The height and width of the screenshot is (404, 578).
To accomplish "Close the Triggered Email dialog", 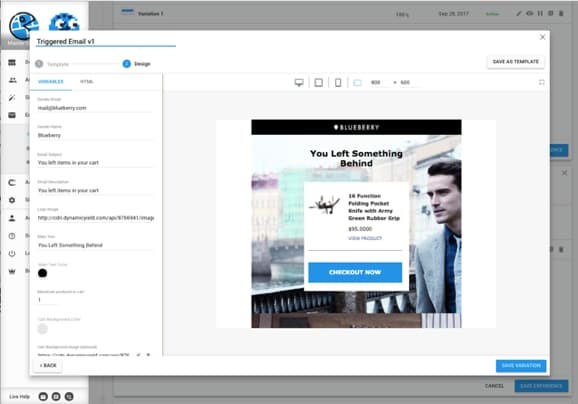I will (x=542, y=37).
